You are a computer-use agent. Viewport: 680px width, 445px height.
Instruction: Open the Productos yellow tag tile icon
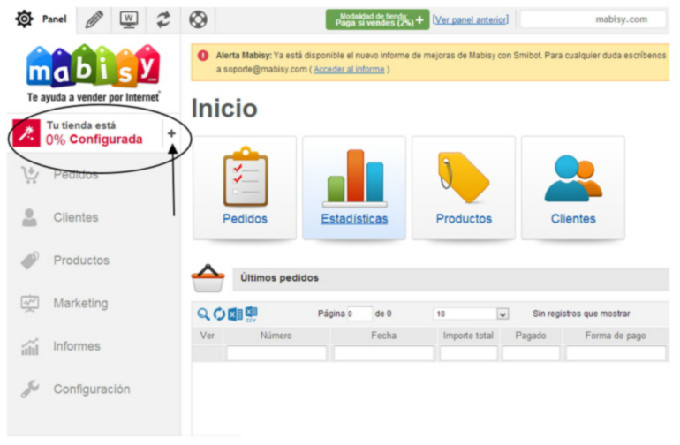tap(463, 177)
